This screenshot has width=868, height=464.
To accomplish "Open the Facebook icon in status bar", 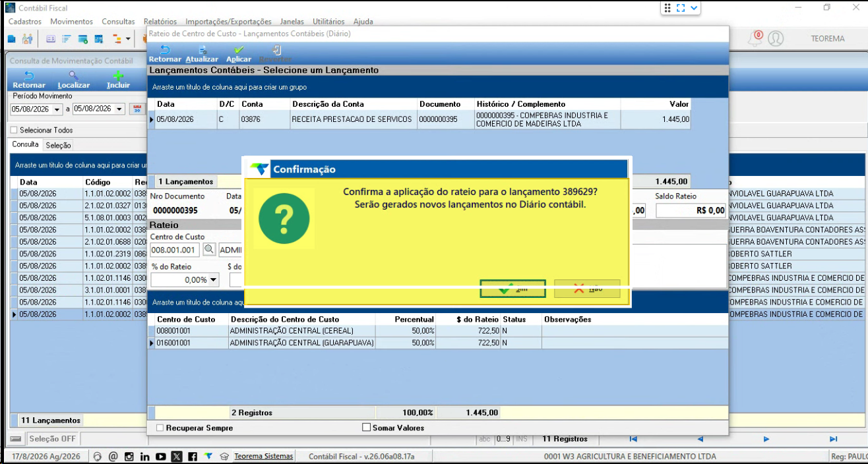I will (x=193, y=456).
